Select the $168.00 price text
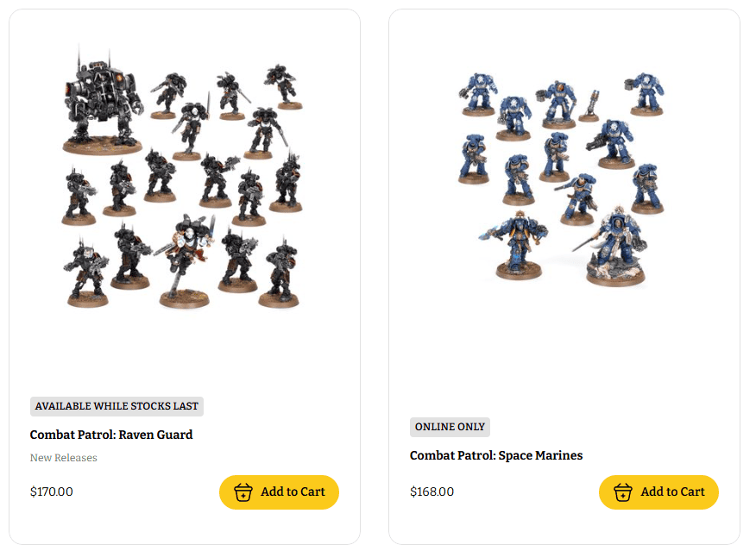The image size is (756, 551). (431, 492)
